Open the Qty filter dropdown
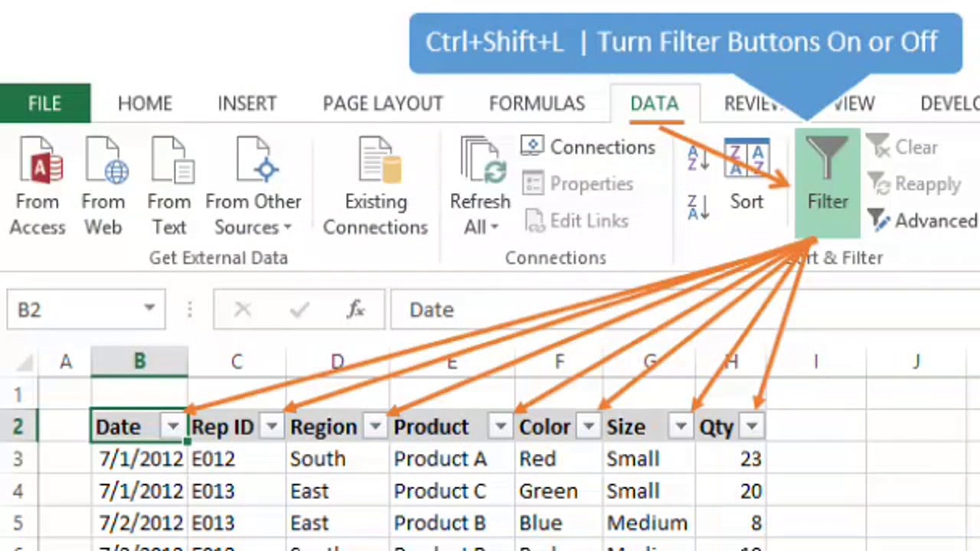Screen dimensions: 980x551 click(x=752, y=426)
